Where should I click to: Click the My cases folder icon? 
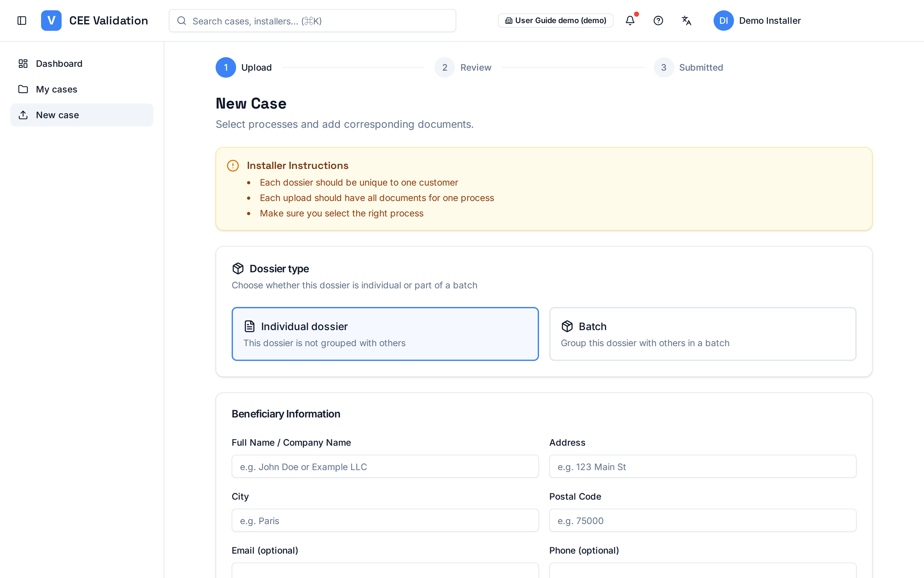[x=23, y=89]
